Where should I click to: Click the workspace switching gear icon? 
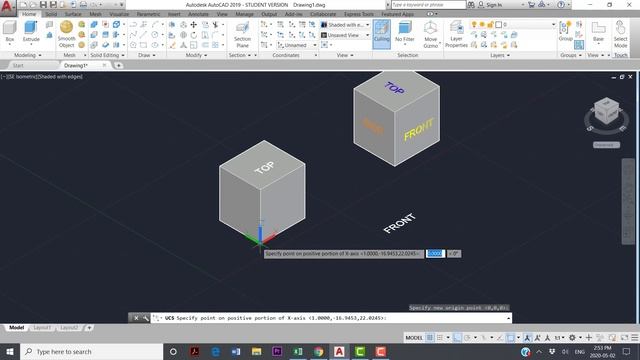click(572, 338)
